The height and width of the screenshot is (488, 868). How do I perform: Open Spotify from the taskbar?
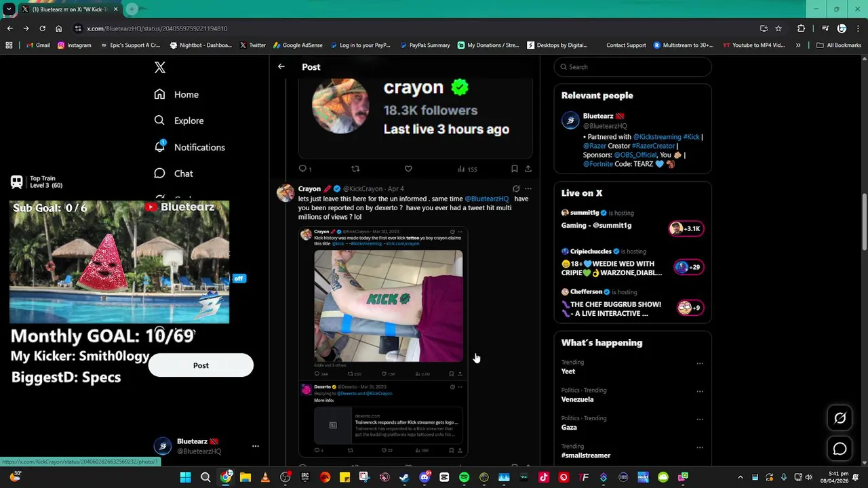click(x=464, y=477)
